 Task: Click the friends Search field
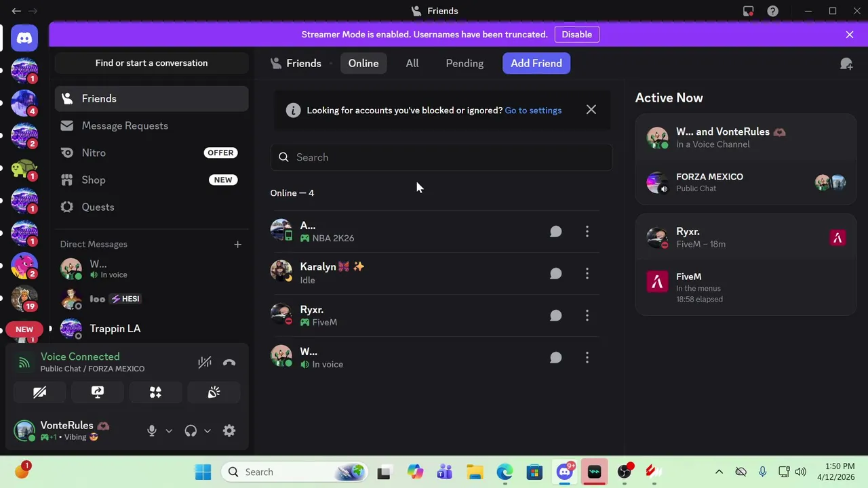pos(441,157)
